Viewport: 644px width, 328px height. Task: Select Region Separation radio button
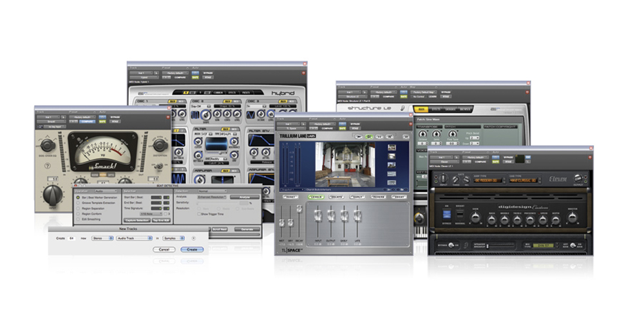[78, 208]
